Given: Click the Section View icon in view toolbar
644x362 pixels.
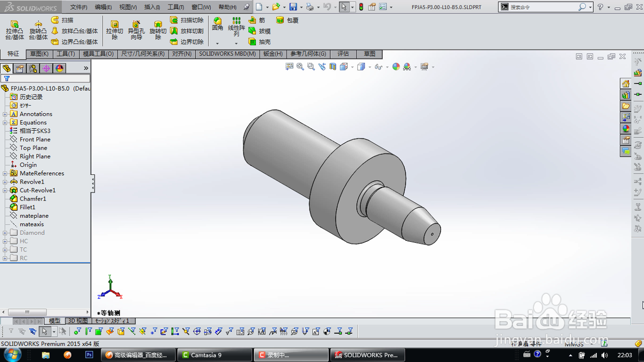Looking at the screenshot, I should pyautogui.click(x=333, y=66).
